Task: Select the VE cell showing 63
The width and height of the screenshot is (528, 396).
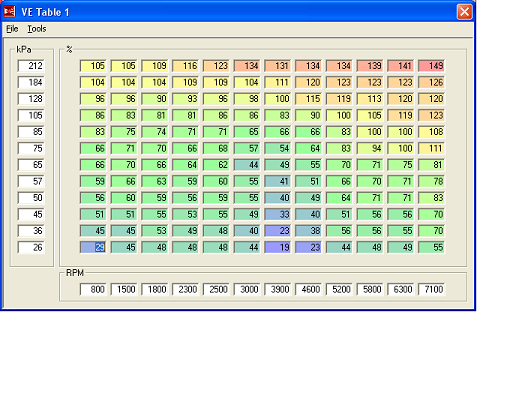Action: tap(155, 181)
